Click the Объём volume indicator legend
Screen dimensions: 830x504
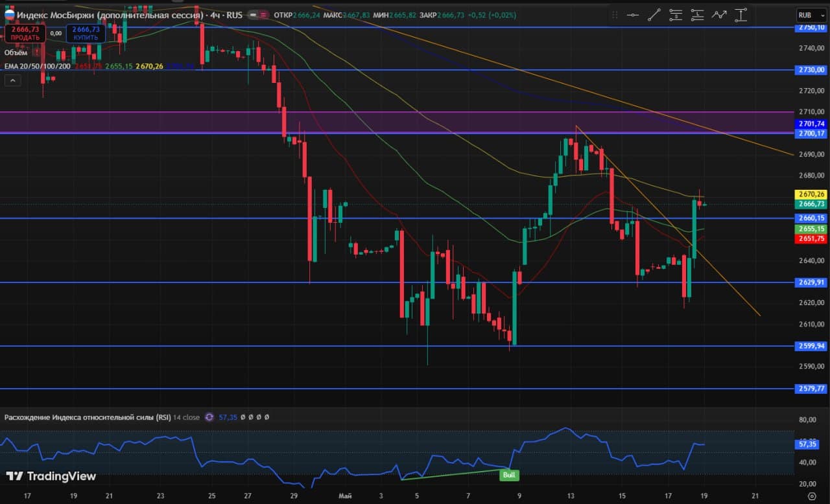(x=16, y=52)
